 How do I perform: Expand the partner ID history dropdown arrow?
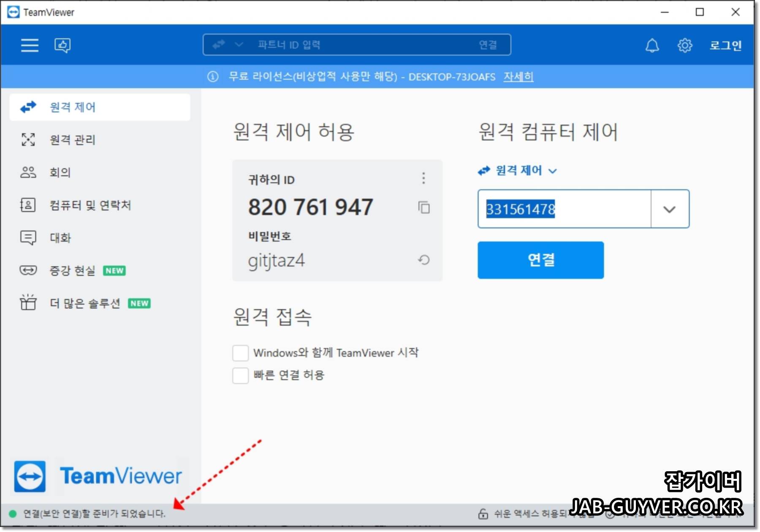pos(670,209)
